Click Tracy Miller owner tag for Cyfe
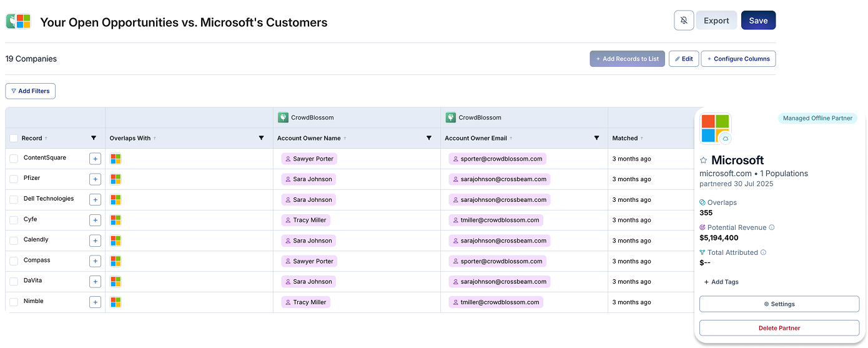This screenshot has height=348, width=868. [305, 220]
